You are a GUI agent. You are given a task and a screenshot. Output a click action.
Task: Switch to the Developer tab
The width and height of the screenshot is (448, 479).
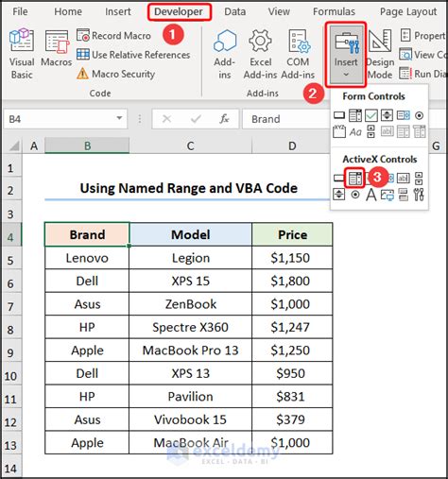pos(179,11)
